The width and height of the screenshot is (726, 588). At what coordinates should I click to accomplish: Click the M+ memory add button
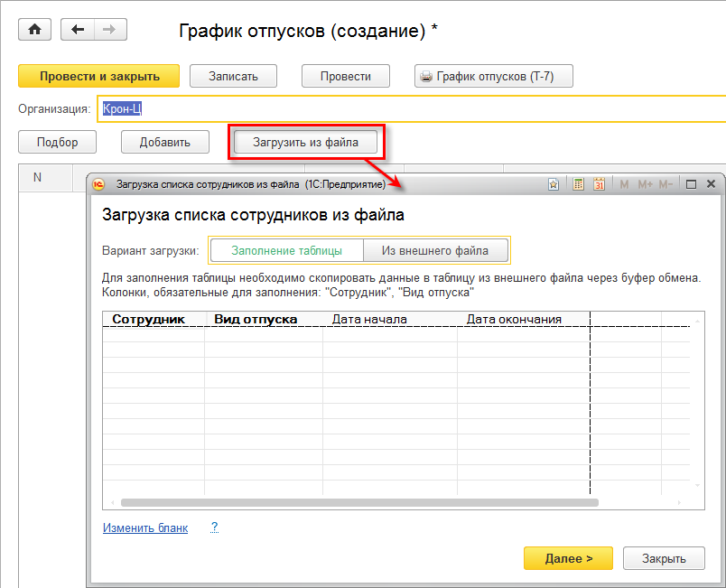pos(645,184)
